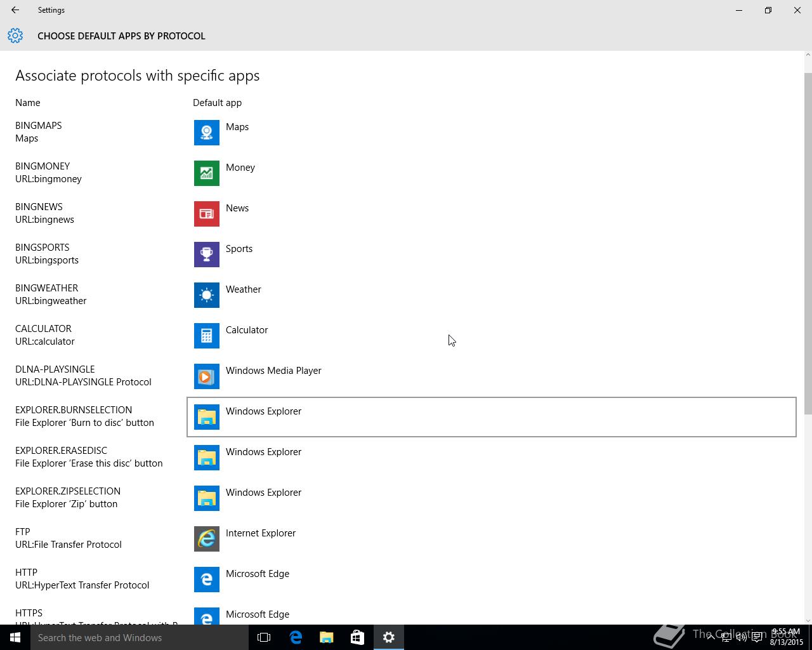Click the Maps app icon for BINGMAPS
Image resolution: width=812 pixels, height=650 pixels.
tap(207, 133)
